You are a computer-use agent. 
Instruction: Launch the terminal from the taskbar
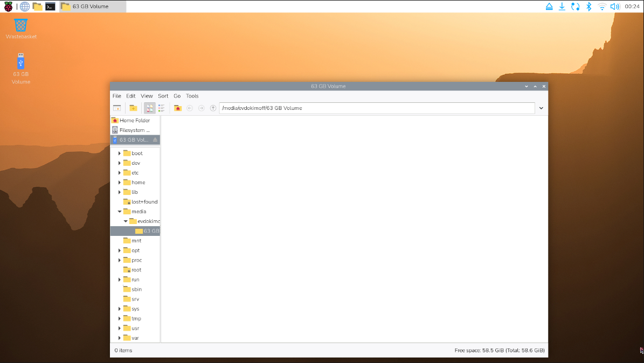50,6
